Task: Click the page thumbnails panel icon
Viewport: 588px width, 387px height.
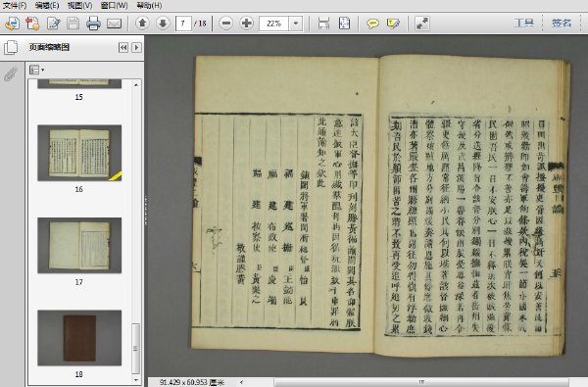Action: 11,47
